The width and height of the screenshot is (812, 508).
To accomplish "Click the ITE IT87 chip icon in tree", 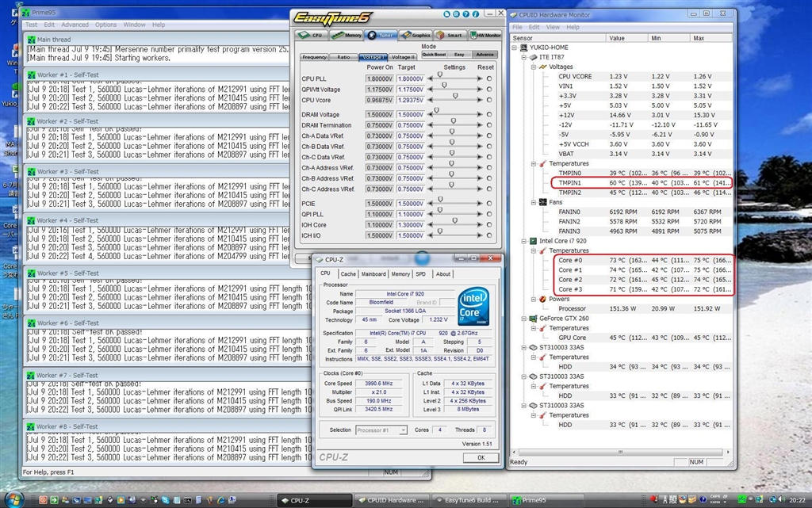I will (x=533, y=57).
